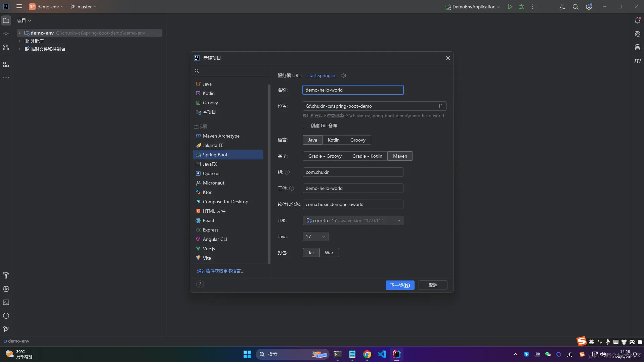Open the Pull Requests tool window

(6, 47)
